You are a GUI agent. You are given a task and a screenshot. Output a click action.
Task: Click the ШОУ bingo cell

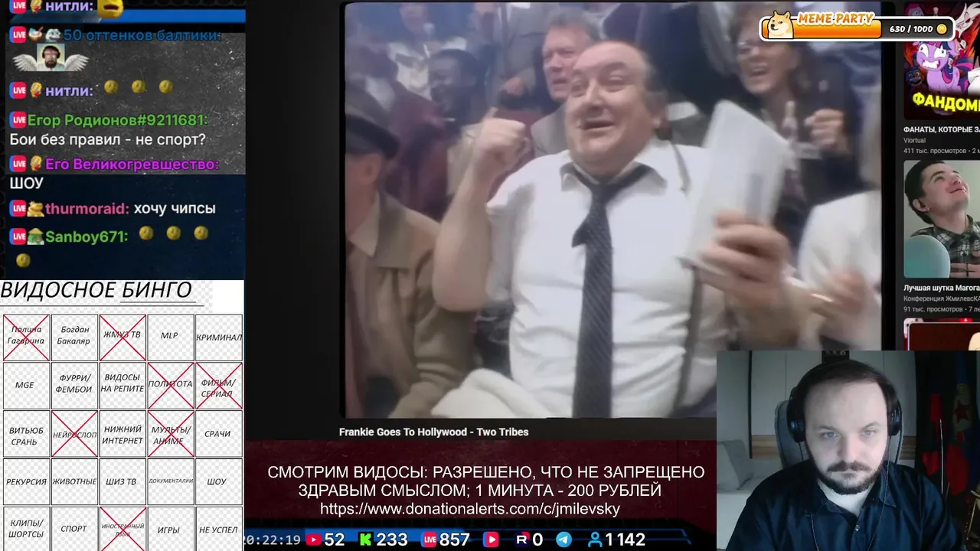[x=219, y=481]
